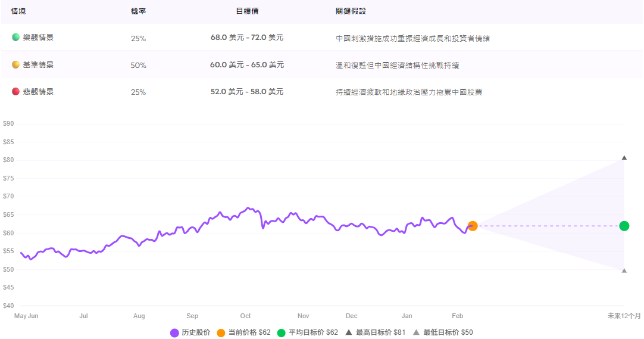Click the highest target triangle marker on chart
The height and width of the screenshot is (339, 644).
624,158
